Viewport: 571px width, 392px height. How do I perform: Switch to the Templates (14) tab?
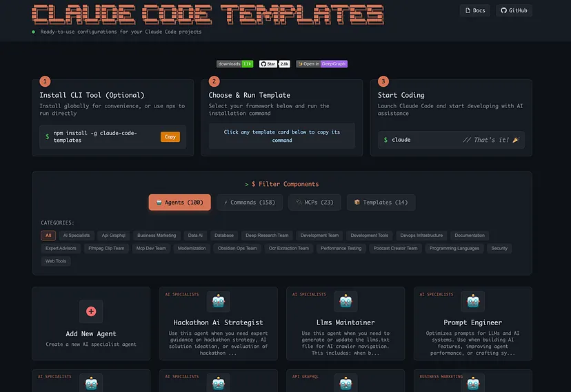[x=381, y=202]
